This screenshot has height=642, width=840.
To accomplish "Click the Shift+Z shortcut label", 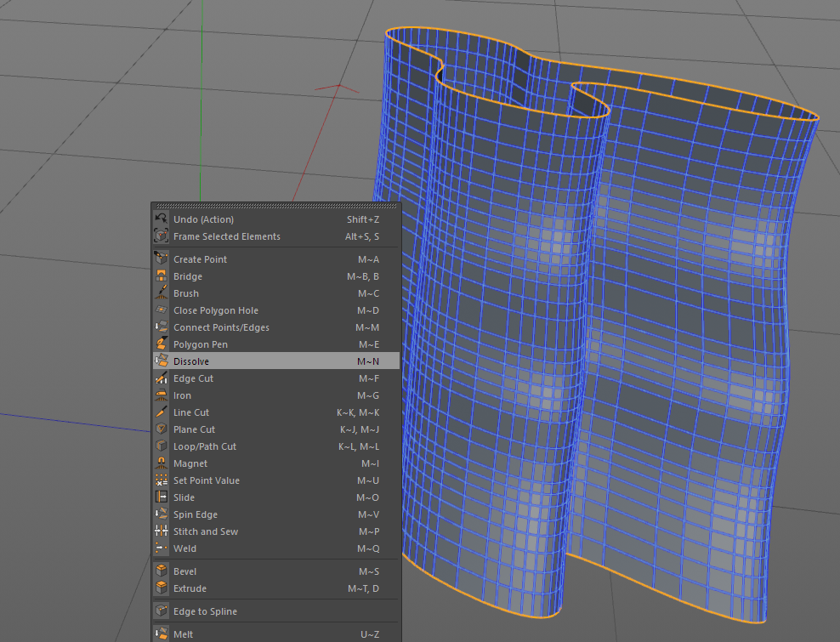I will pos(363,219).
